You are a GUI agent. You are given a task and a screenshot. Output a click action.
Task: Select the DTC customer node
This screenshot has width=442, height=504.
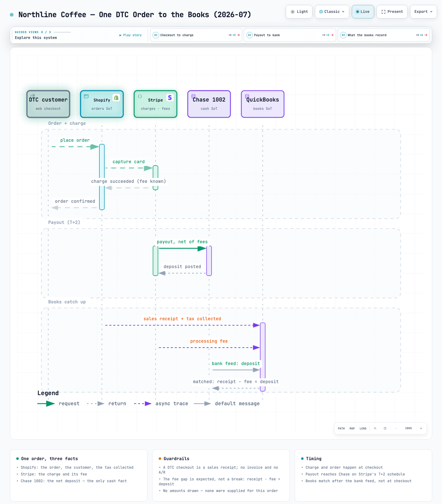tap(48, 104)
